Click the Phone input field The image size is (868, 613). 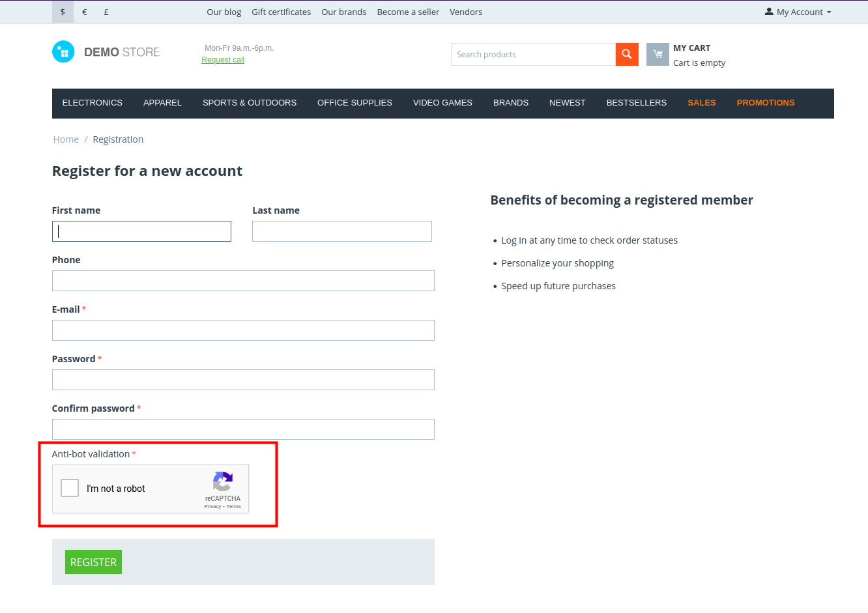(x=243, y=281)
